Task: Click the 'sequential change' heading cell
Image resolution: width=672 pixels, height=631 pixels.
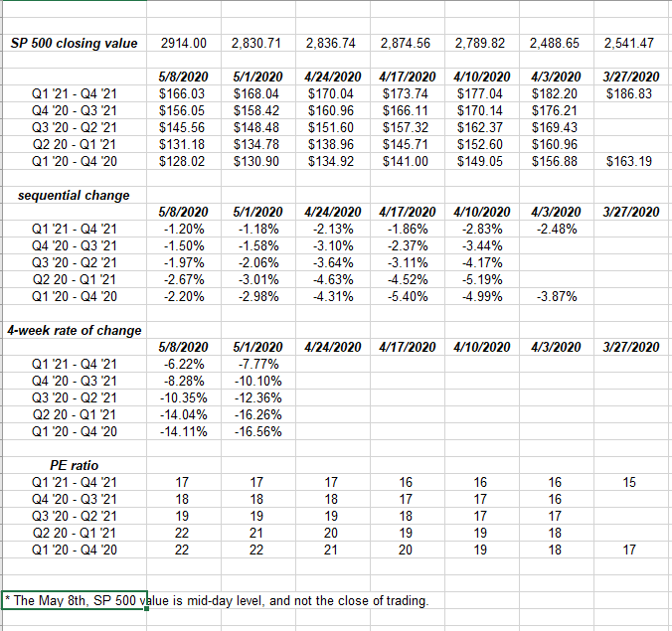Action: (x=74, y=196)
